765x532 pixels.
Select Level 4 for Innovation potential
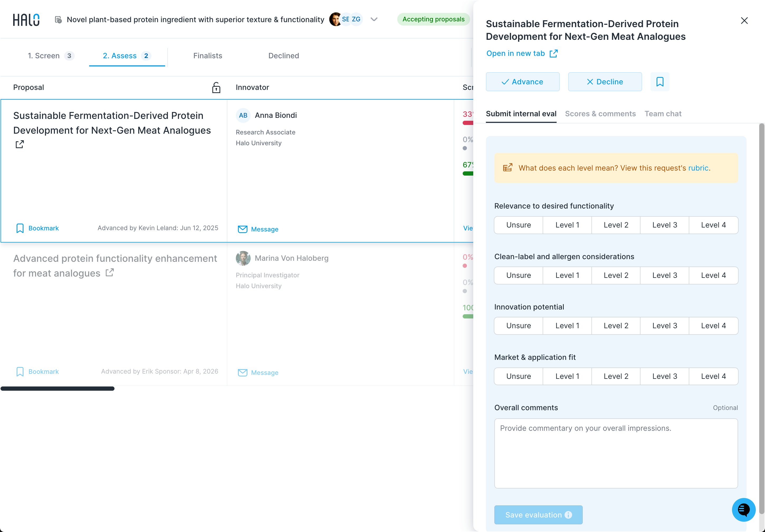(x=713, y=326)
